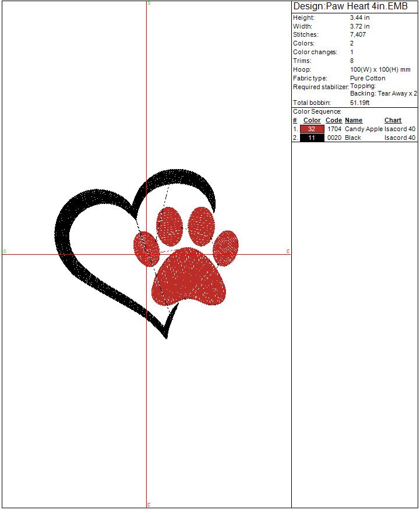Click the Pure Cotton fabric type value
Image resolution: width=420 pixels, height=510 pixels.
tap(368, 78)
